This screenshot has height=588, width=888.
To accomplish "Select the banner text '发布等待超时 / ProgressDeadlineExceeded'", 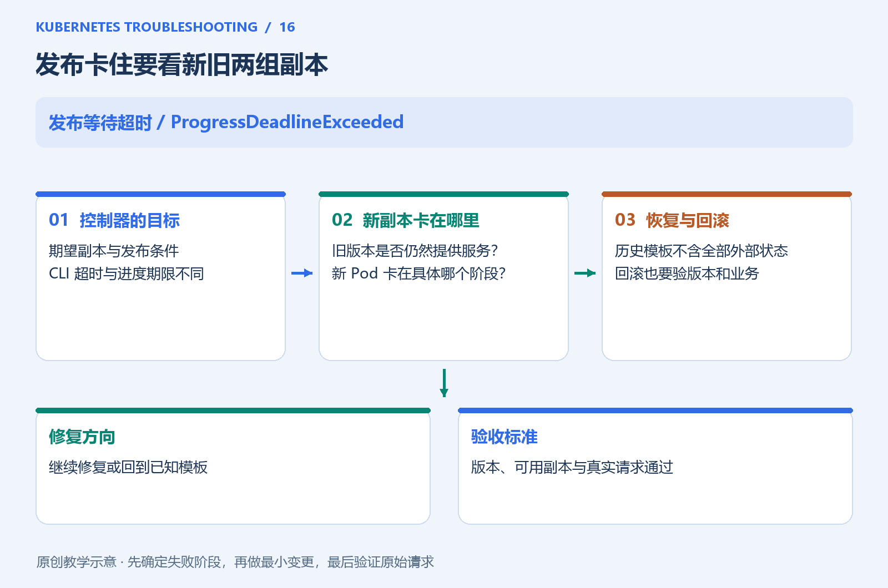I will click(226, 123).
